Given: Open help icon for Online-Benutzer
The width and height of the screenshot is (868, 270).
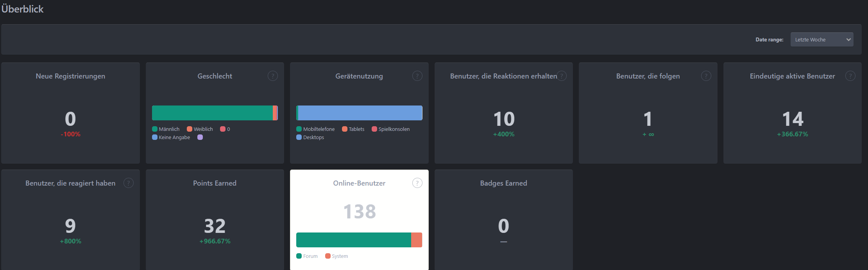Looking at the screenshot, I should pyautogui.click(x=417, y=183).
